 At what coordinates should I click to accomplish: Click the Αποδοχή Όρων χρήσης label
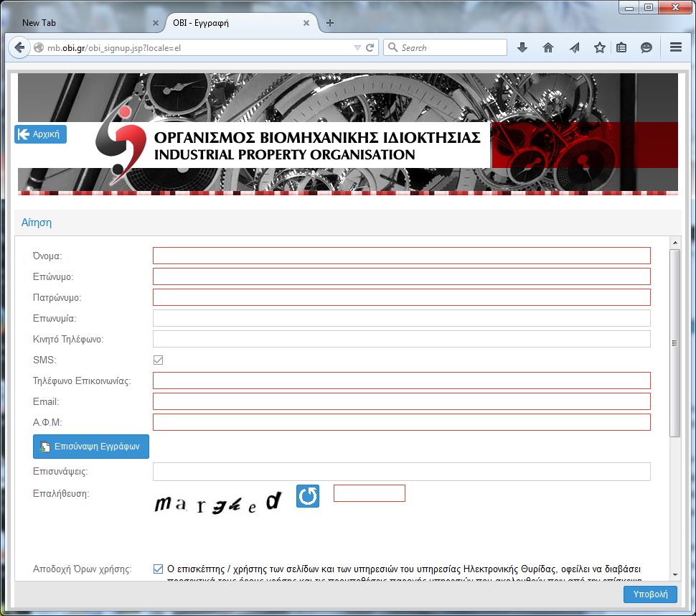(82, 569)
